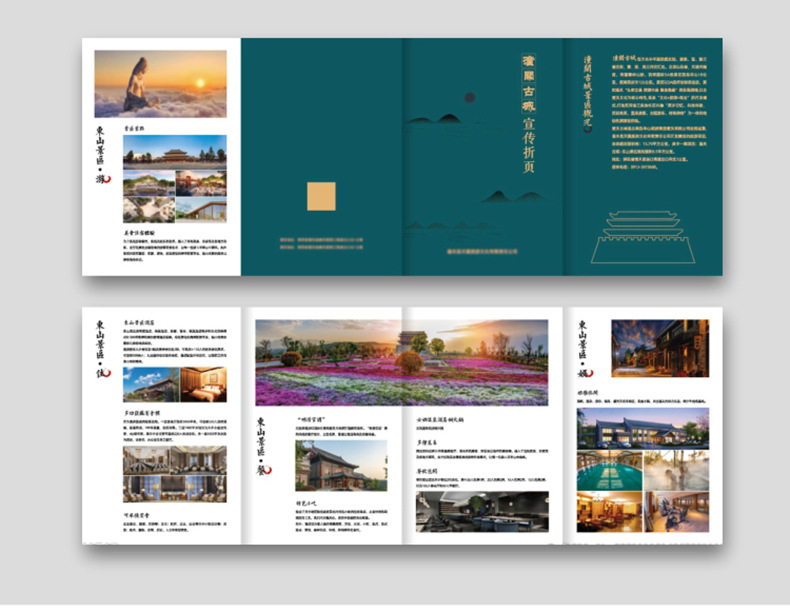Image resolution: width=790 pixels, height=614 pixels.
Task: Click the purple flower field panorama
Action: coord(401,362)
